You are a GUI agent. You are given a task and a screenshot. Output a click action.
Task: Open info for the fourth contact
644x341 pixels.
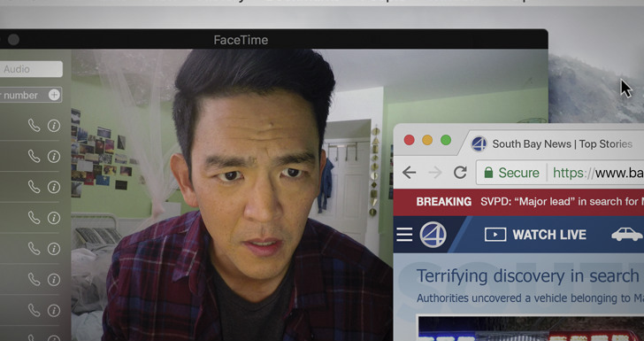click(x=54, y=218)
